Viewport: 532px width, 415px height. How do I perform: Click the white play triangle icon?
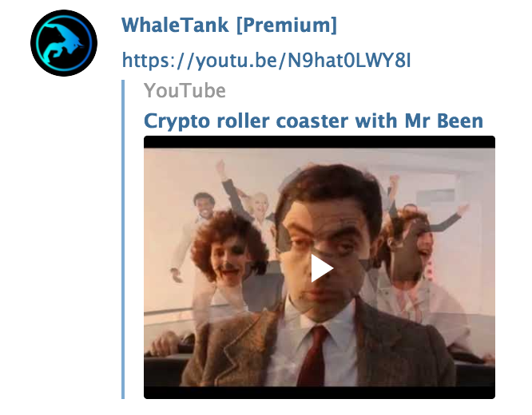[x=321, y=268]
